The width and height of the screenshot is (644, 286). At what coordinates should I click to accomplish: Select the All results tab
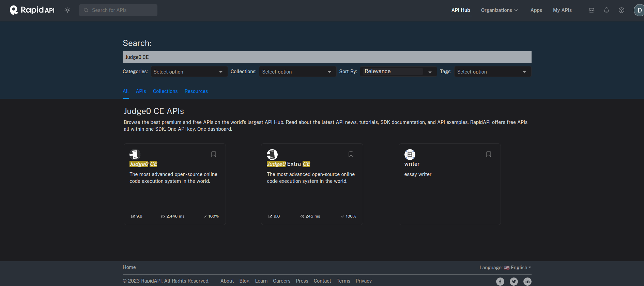click(126, 91)
